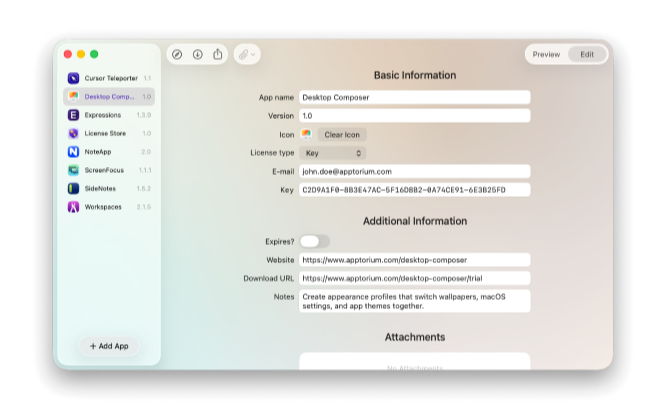Screen dimensions: 655x406
Task: Click the Workspaces app icon
Action: tap(74, 207)
